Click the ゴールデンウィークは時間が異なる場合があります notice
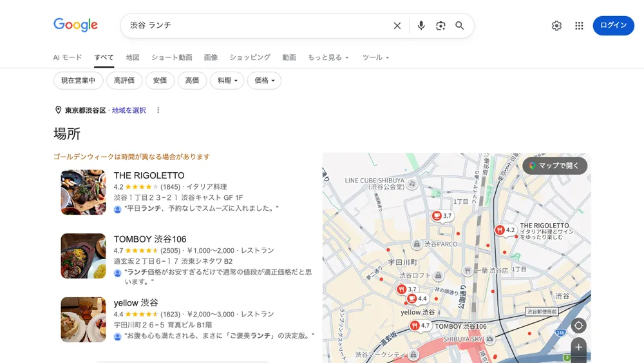The height and width of the screenshot is (363, 644). pos(131,157)
